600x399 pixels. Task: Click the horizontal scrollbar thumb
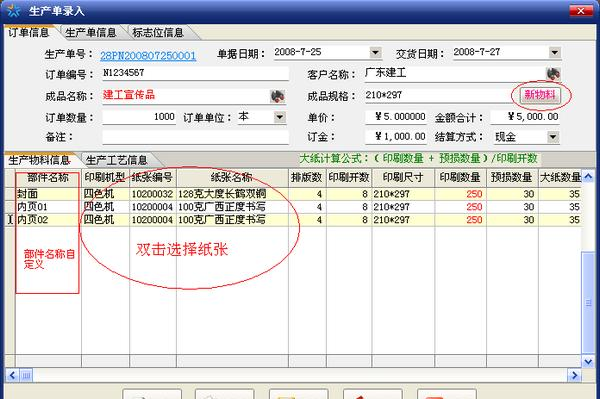(26, 375)
